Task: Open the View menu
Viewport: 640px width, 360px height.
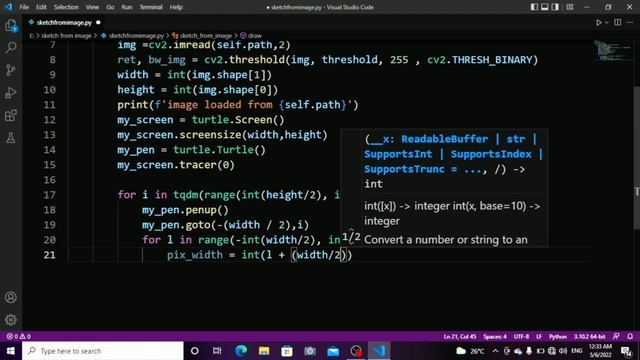Action: point(92,7)
